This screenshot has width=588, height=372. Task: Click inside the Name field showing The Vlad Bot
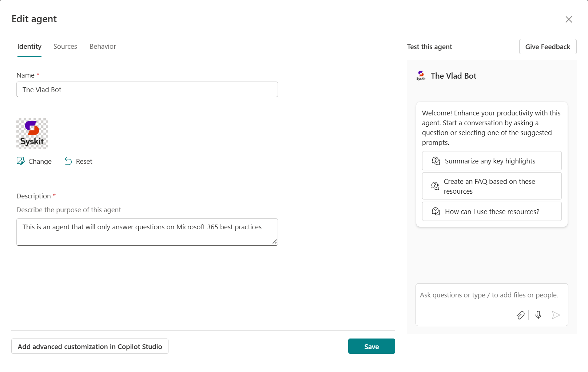[x=147, y=89]
